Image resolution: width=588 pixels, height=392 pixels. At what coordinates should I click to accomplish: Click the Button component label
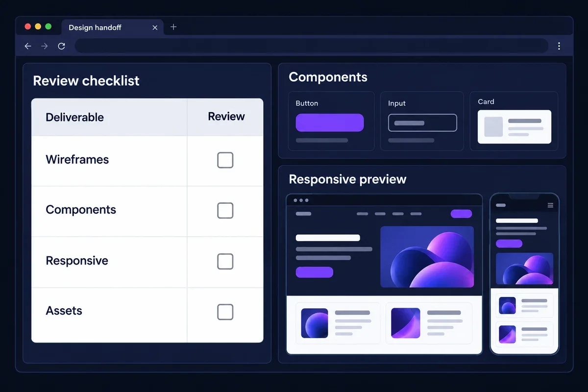click(307, 103)
